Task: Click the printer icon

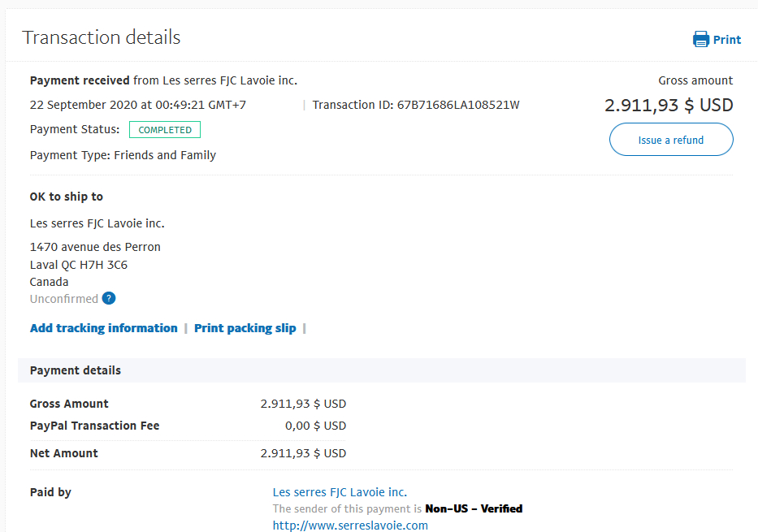Action: [x=700, y=39]
